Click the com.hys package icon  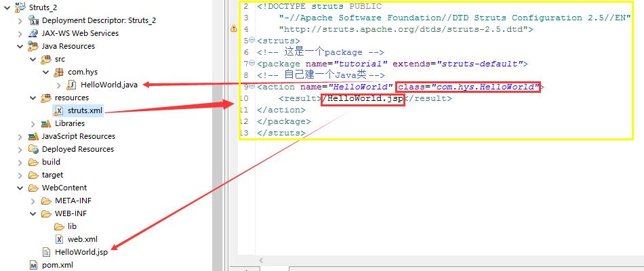click(x=59, y=72)
